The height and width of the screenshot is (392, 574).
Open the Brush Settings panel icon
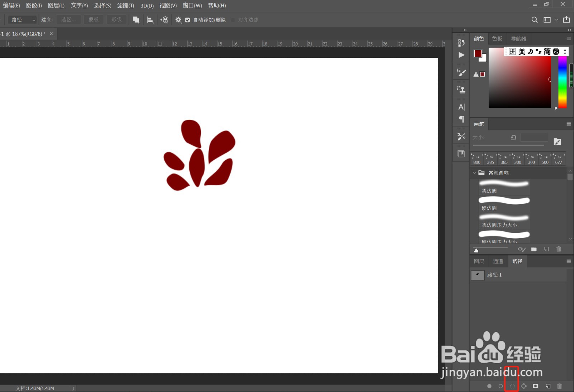[x=461, y=72]
